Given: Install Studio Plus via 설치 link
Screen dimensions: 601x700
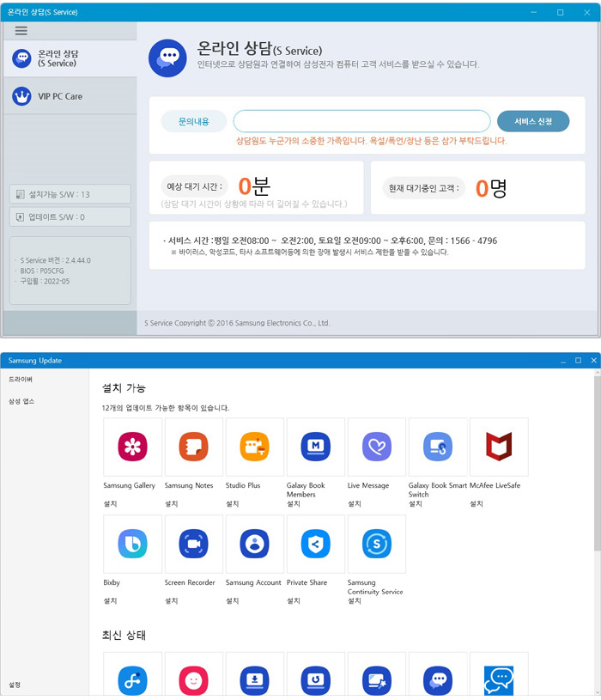Looking at the screenshot, I should (x=233, y=503).
